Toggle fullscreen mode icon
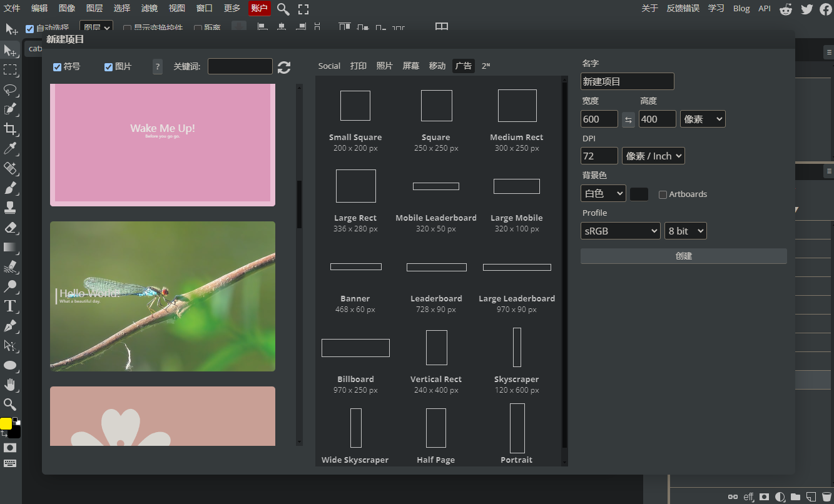Image resolution: width=834 pixels, height=504 pixels. [x=303, y=9]
